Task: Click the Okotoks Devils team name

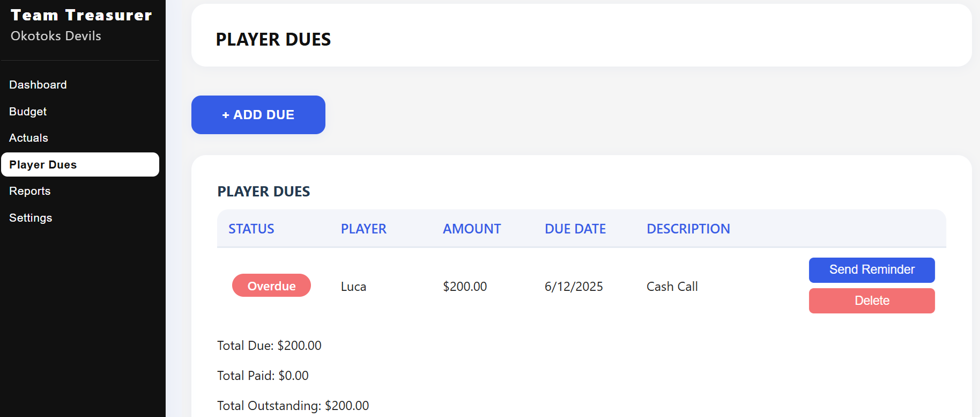Action: [56, 36]
